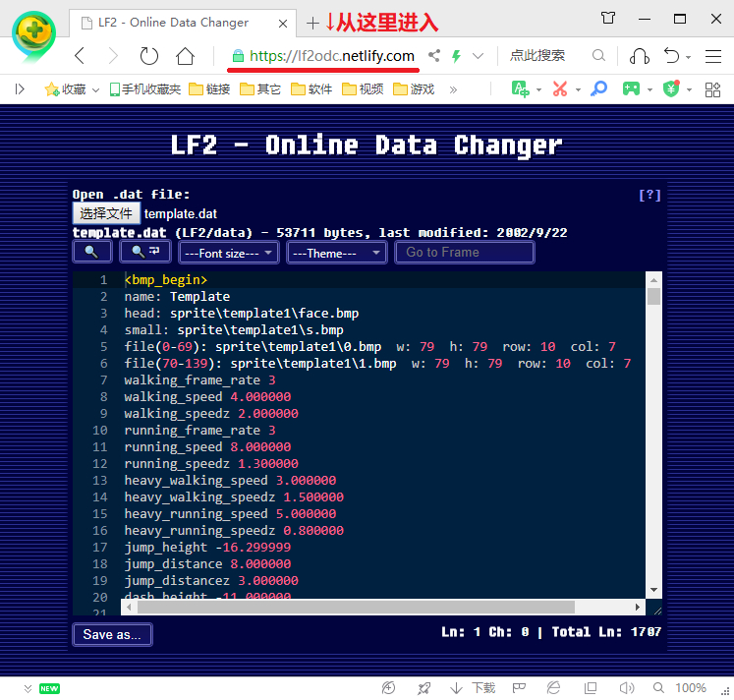Image resolution: width=734 pixels, height=700 pixels.
Task: Click the undo closed-tab arrow icon
Action: click(672, 56)
